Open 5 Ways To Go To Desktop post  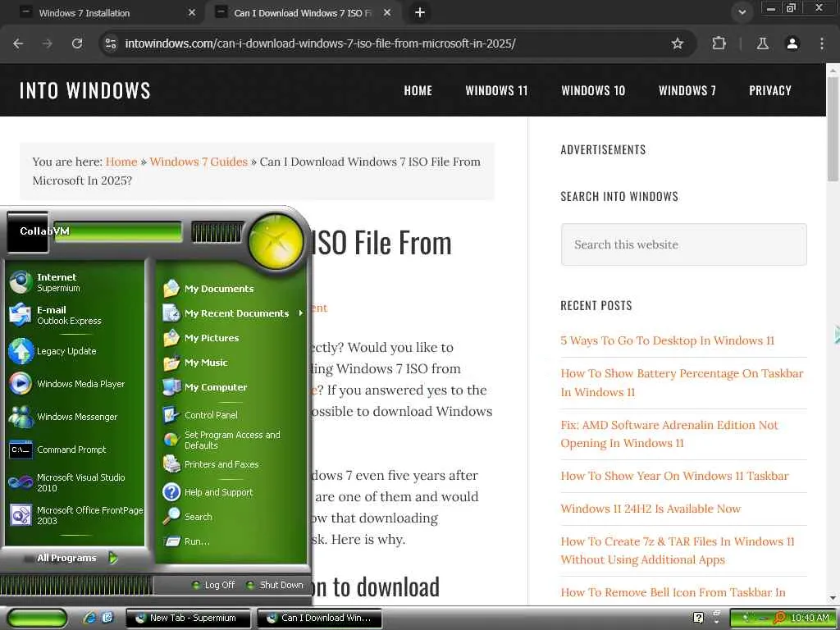click(668, 340)
